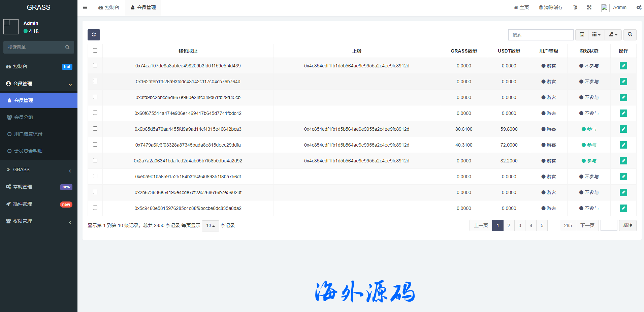Select the checkbox for wallet 0x74ca107d
The image size is (644, 312).
pos(95,65)
